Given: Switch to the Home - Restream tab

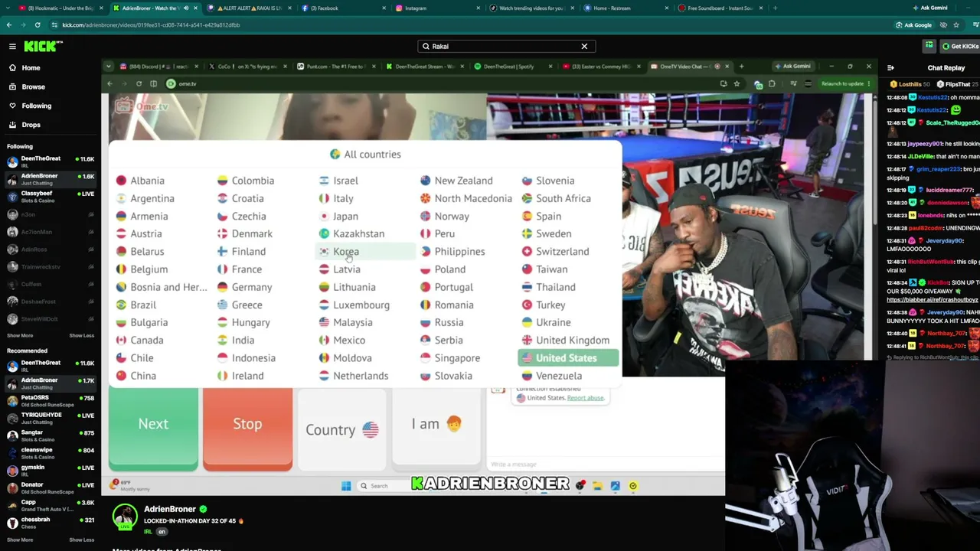Looking at the screenshot, I should click(624, 8).
